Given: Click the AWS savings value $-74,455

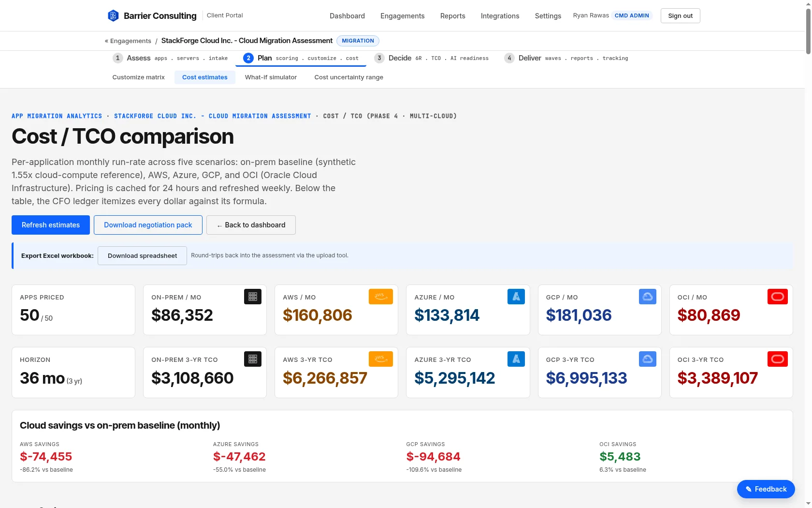Looking at the screenshot, I should click(x=46, y=457).
